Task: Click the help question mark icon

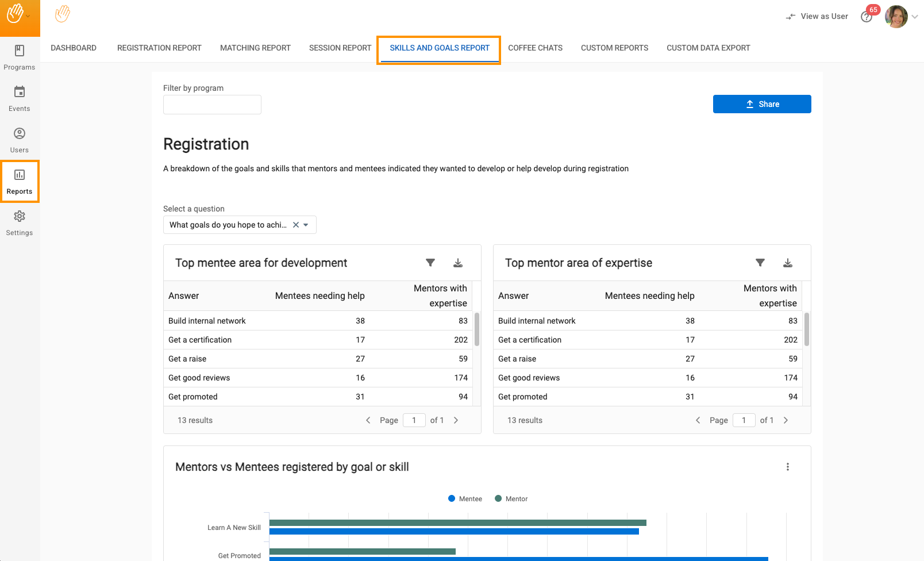Action: pyautogui.click(x=866, y=17)
